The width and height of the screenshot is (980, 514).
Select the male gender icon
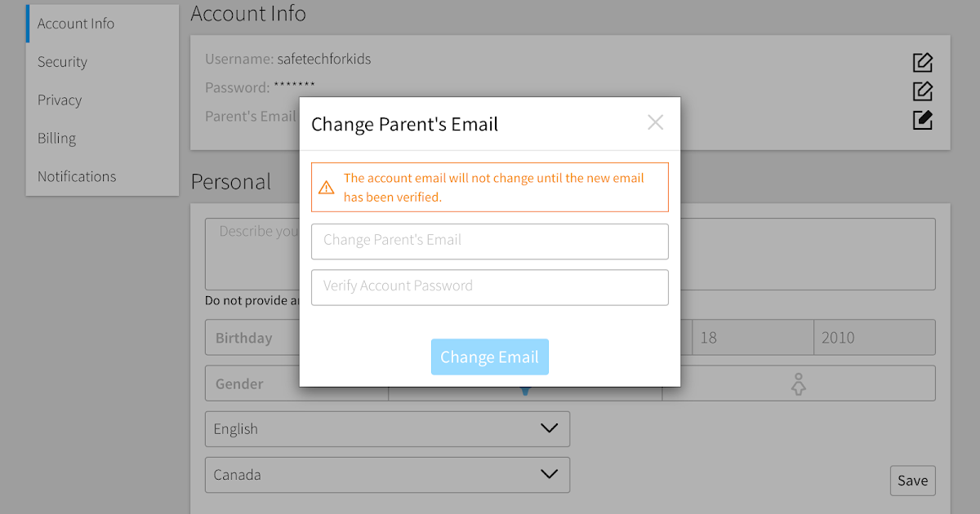coord(525,390)
